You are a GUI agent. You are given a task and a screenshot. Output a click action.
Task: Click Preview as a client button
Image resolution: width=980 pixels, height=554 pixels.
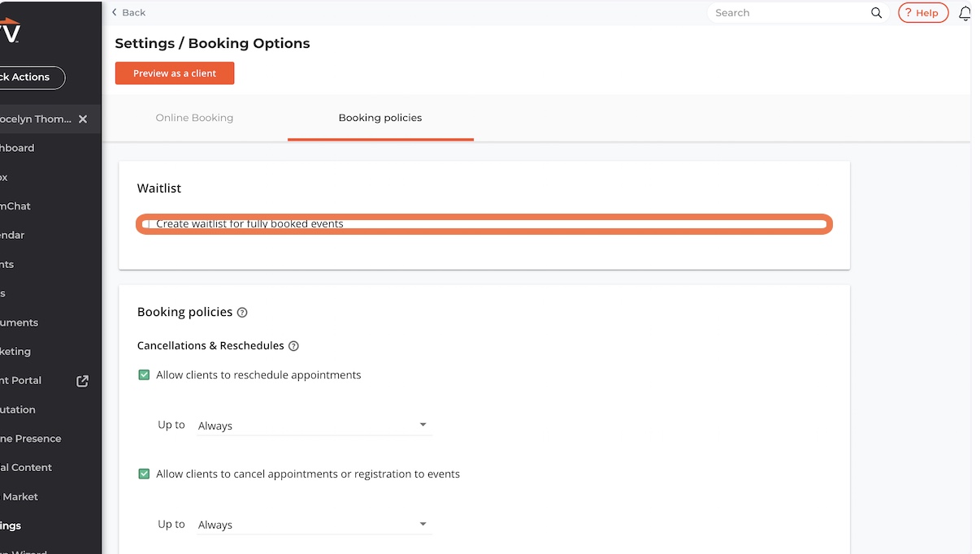(175, 73)
